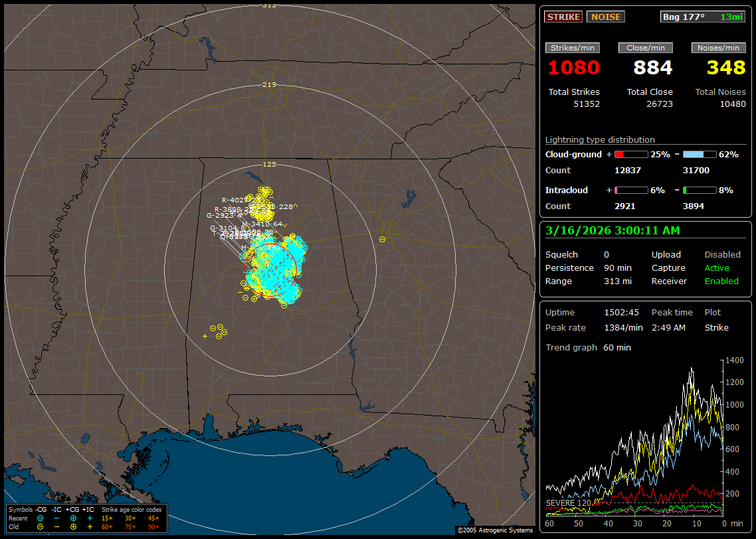Click the Old +IC yellow plus symbol in legend

pos(90,526)
